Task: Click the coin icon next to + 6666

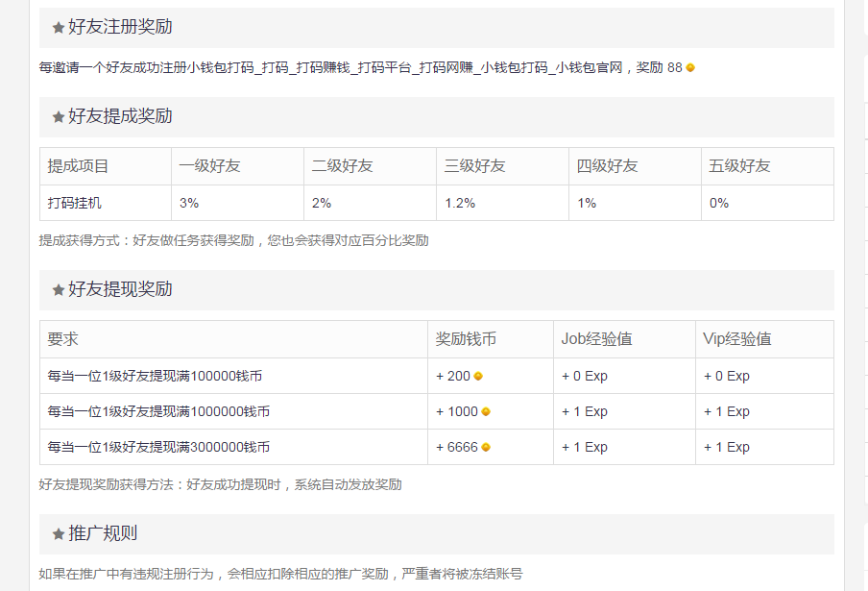Action: click(486, 447)
